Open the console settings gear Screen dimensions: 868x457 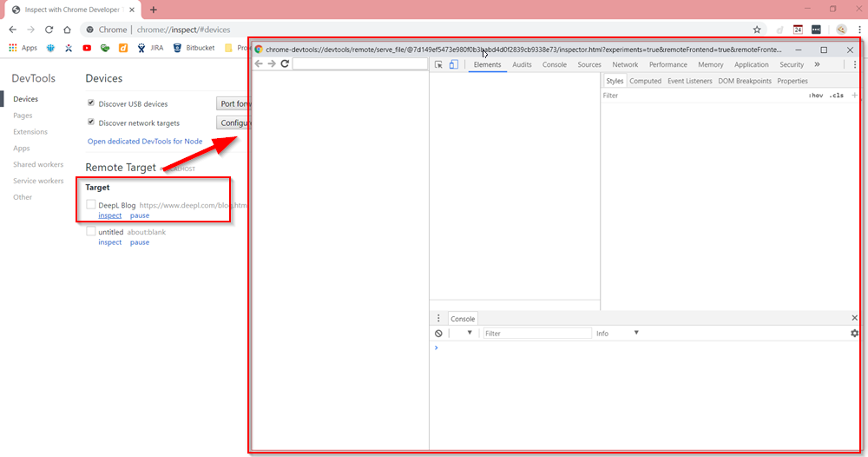pos(854,333)
